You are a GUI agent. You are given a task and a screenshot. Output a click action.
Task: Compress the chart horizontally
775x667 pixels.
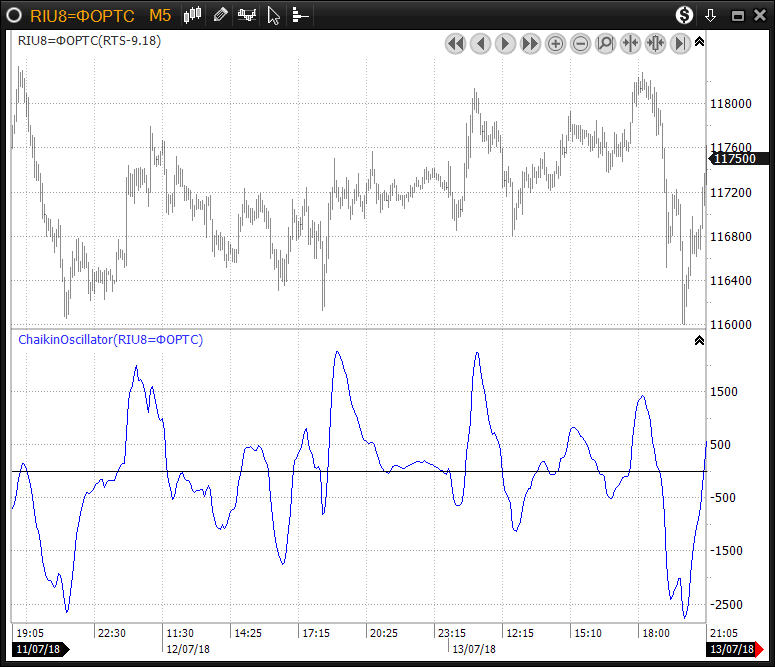pyautogui.click(x=630, y=43)
